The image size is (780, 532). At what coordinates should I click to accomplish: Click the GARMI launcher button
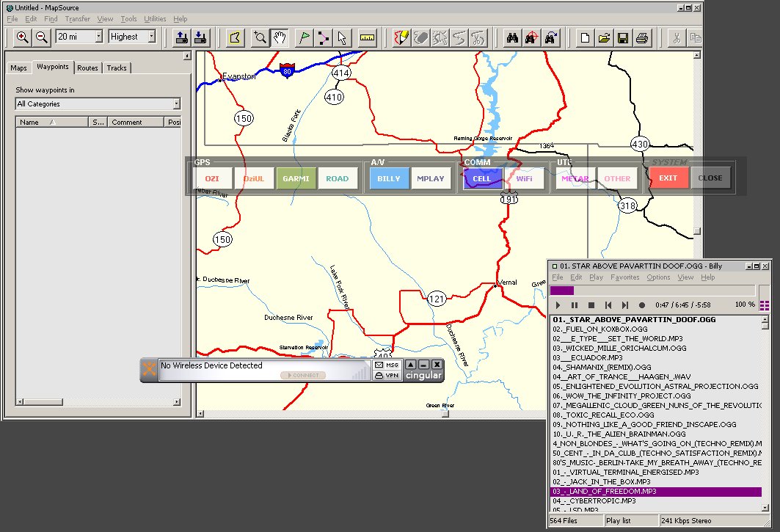tap(296, 178)
